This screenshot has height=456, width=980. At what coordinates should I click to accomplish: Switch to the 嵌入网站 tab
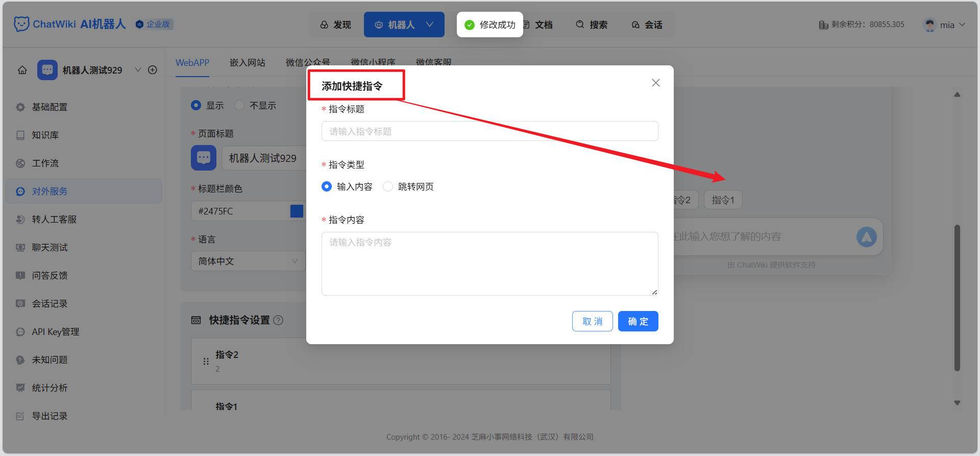(248, 63)
